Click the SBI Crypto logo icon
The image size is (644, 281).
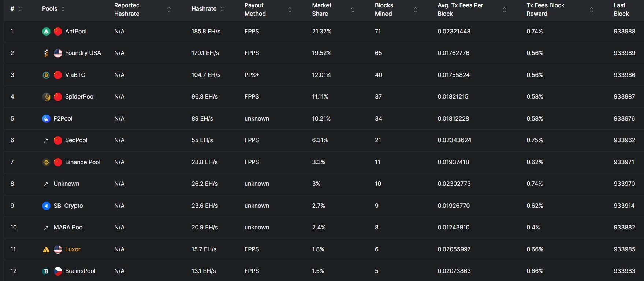click(x=45, y=206)
